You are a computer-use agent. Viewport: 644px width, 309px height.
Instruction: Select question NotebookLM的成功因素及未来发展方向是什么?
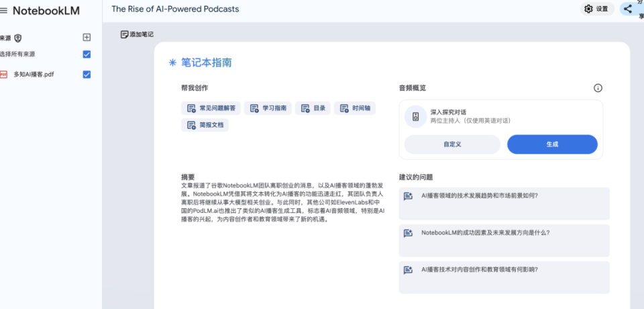(504, 240)
